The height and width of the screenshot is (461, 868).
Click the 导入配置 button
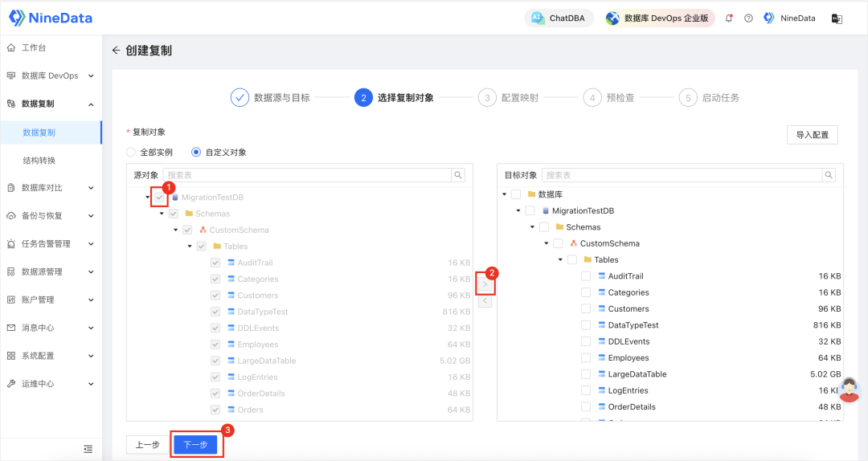coord(812,135)
